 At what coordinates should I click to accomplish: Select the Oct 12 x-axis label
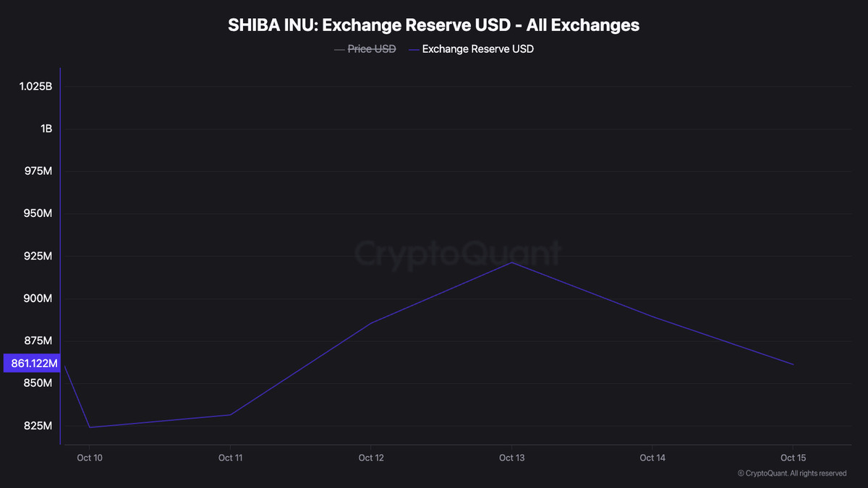point(370,458)
